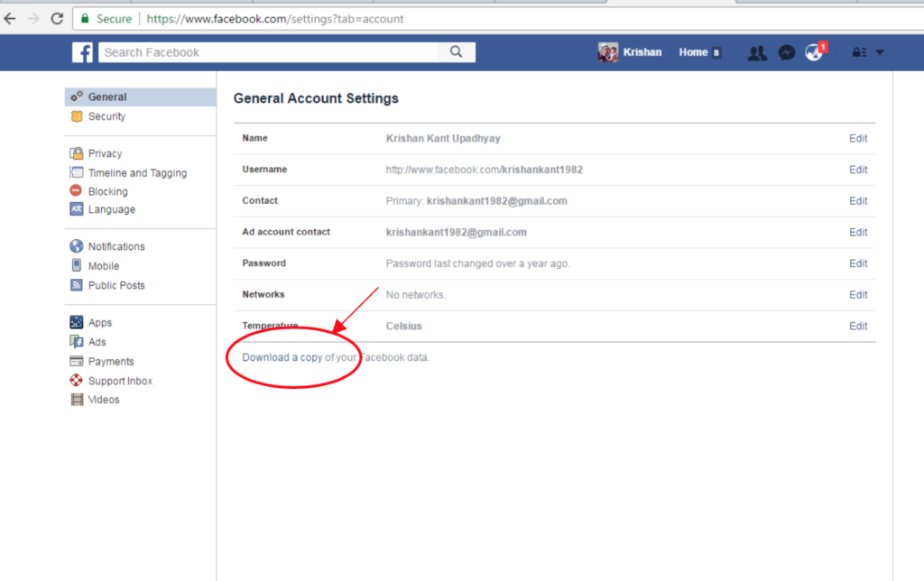Open the Notifications globe icon
Screen dimensions: 924x581
[x=814, y=53]
